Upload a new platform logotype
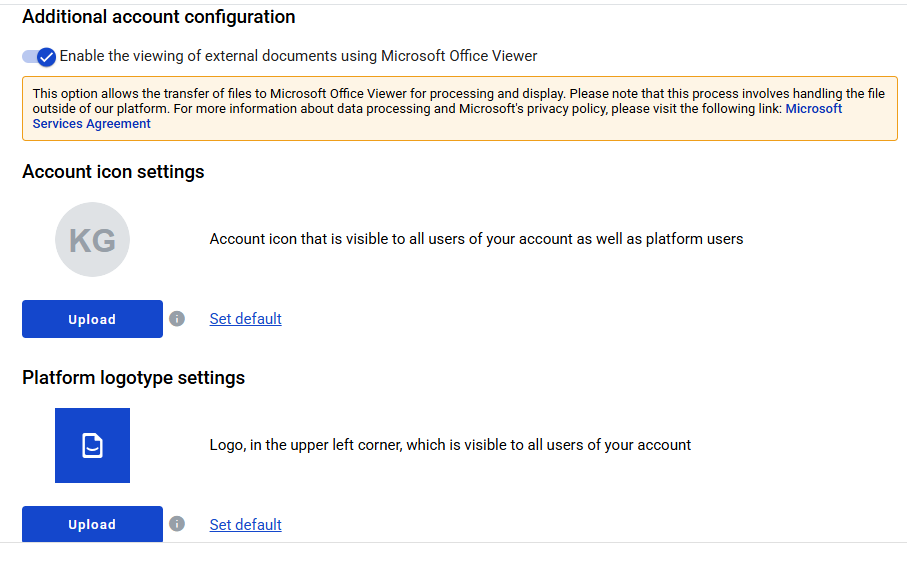Viewport: 907px width, 565px height. [x=93, y=524]
